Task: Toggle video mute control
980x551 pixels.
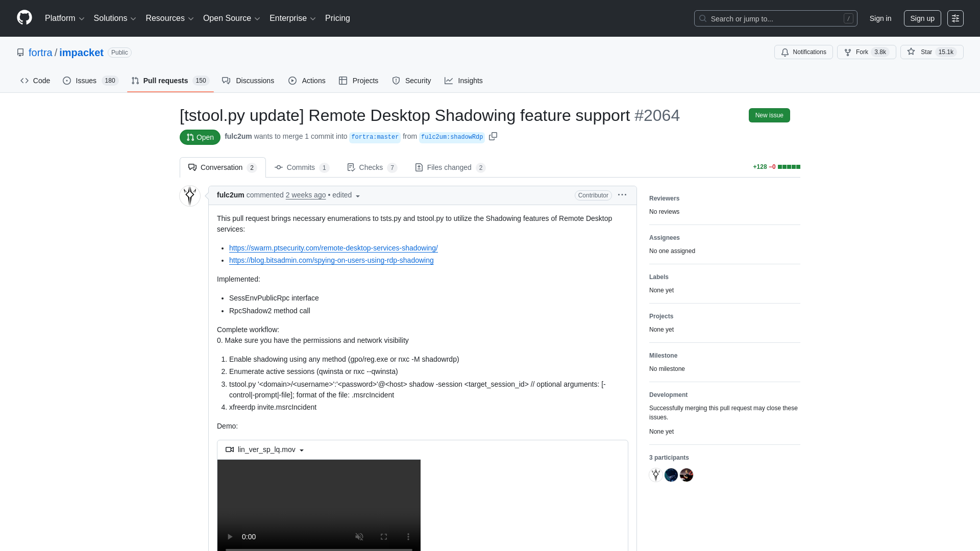Action: [x=359, y=537]
